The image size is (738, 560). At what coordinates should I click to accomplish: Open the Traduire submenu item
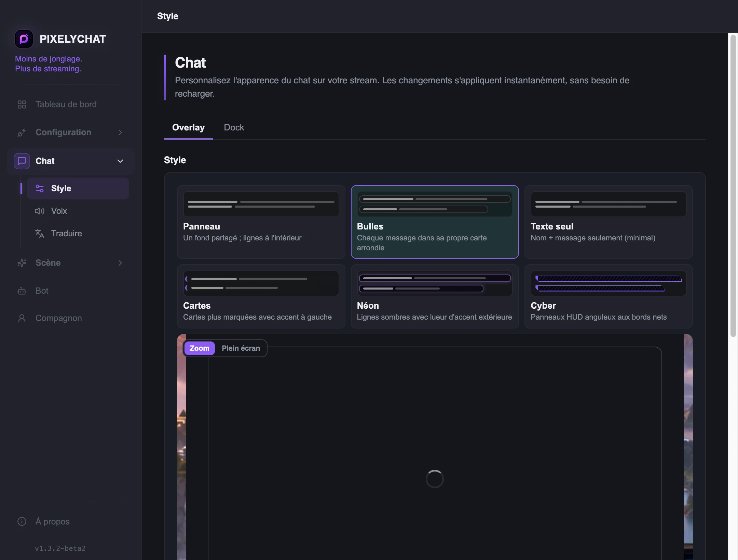[78, 234]
